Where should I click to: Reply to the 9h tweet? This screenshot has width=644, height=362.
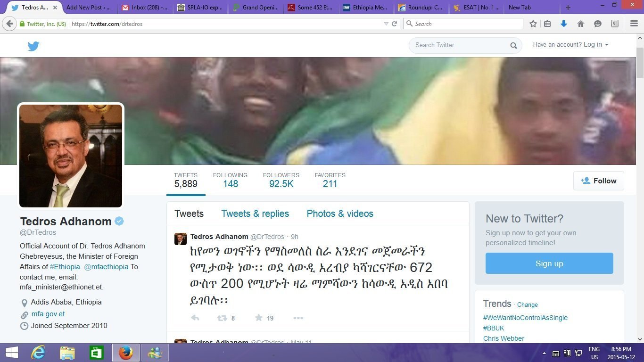pos(195,318)
